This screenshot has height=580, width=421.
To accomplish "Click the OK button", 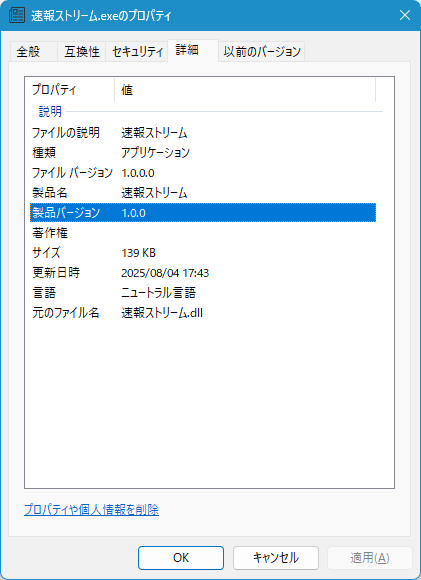I will click(181, 558).
